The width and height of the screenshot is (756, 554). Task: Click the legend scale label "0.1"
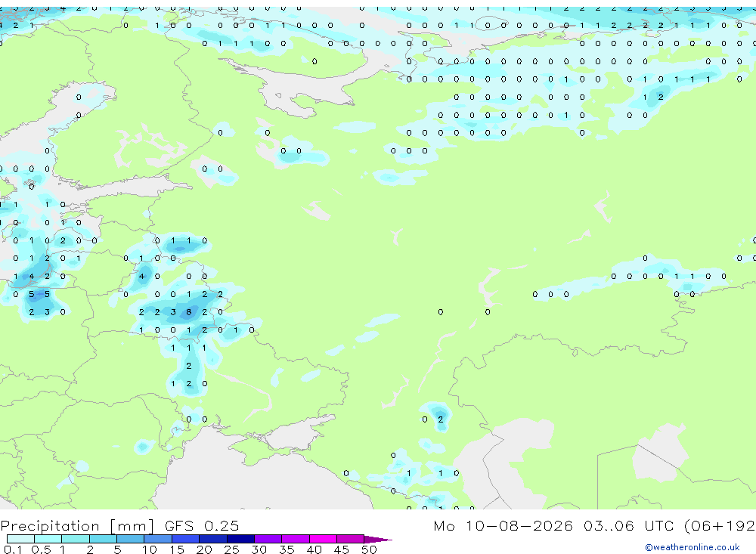(13, 549)
